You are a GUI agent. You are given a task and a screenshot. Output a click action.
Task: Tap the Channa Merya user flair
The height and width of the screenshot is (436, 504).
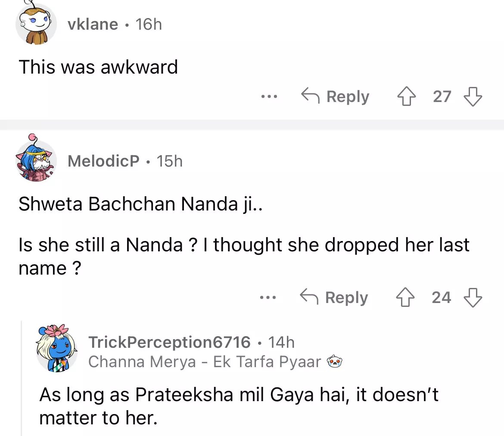tap(205, 362)
